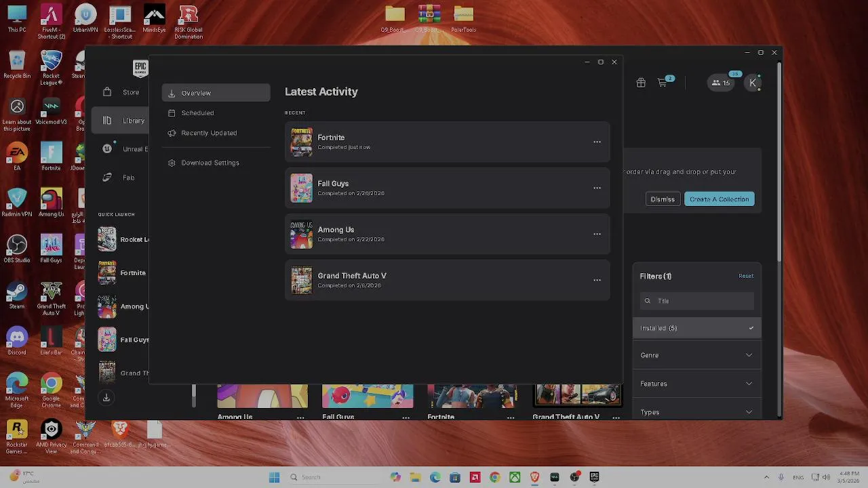Screen dimensions: 868x488
Task: Click the Title filter search field
Action: [697, 301]
